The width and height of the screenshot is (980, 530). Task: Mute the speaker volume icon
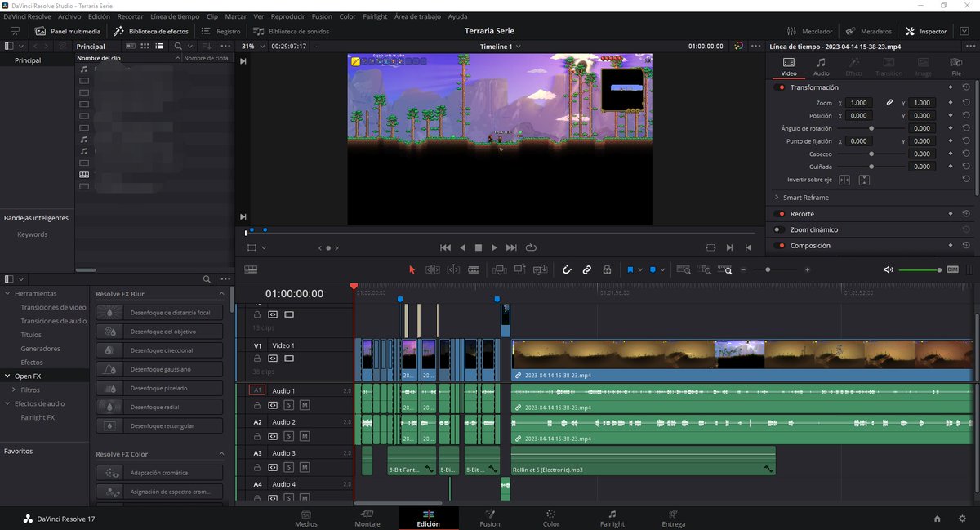(889, 269)
